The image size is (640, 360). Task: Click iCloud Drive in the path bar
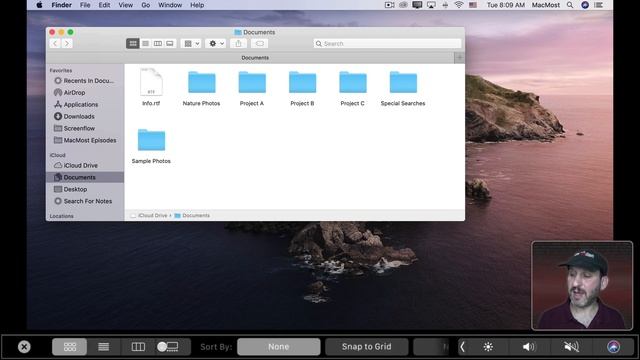click(149, 216)
